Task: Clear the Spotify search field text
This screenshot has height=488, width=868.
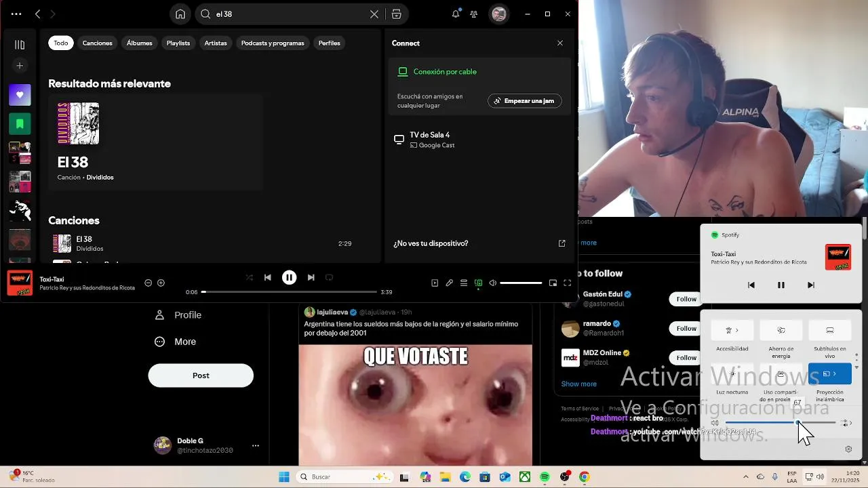Action: (x=374, y=14)
